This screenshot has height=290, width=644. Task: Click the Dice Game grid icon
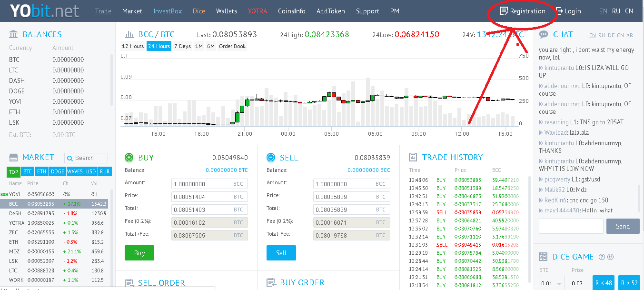coord(543,257)
